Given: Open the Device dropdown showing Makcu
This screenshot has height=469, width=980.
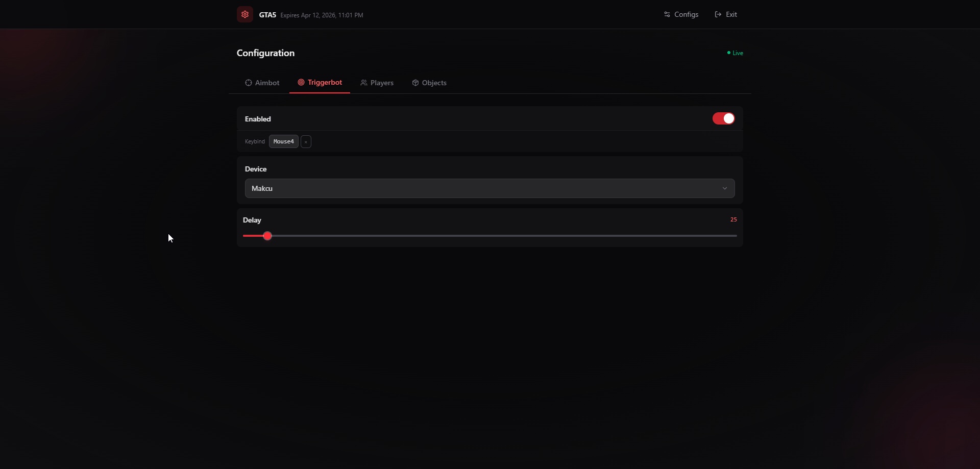Looking at the screenshot, I should [x=489, y=188].
